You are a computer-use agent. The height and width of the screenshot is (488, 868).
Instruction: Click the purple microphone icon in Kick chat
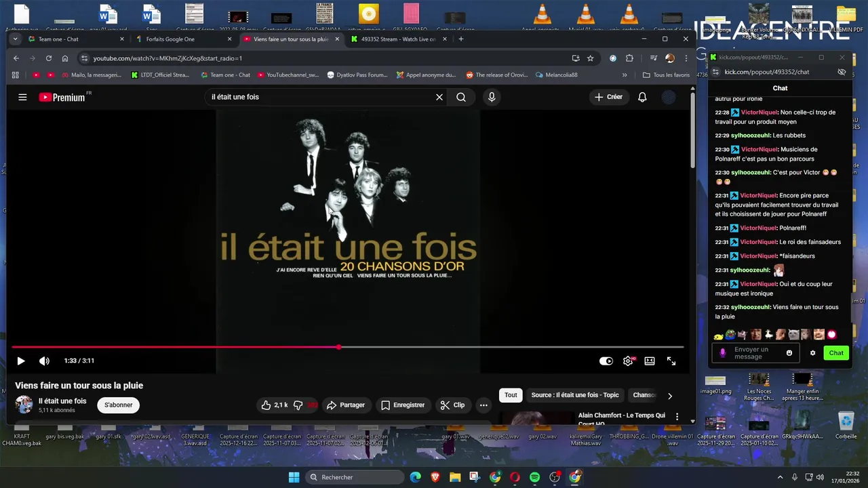pyautogui.click(x=723, y=353)
